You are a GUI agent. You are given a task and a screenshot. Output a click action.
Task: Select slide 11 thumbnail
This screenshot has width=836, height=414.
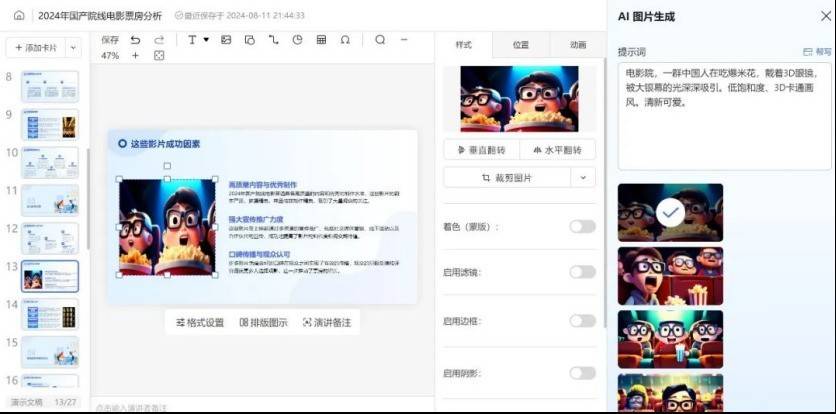click(50, 201)
